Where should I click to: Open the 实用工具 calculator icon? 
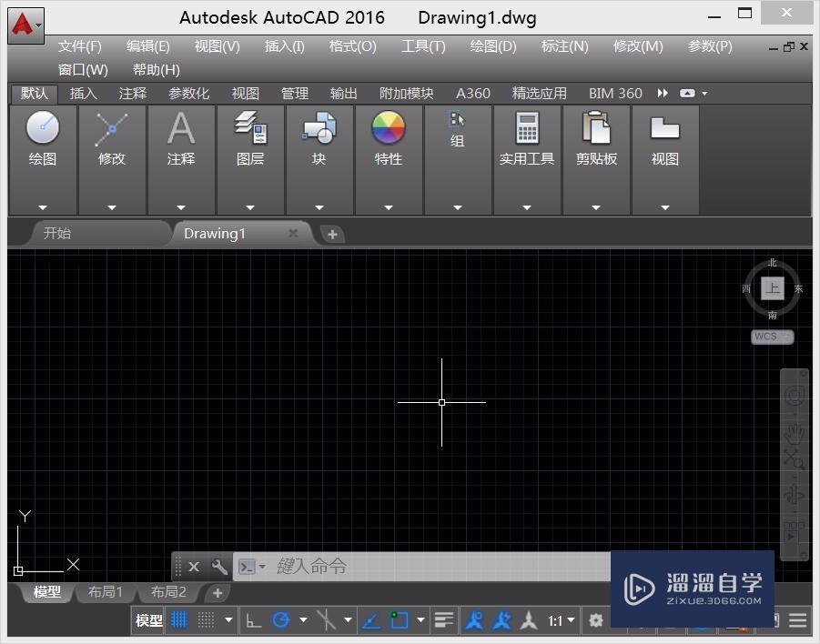[x=527, y=127]
